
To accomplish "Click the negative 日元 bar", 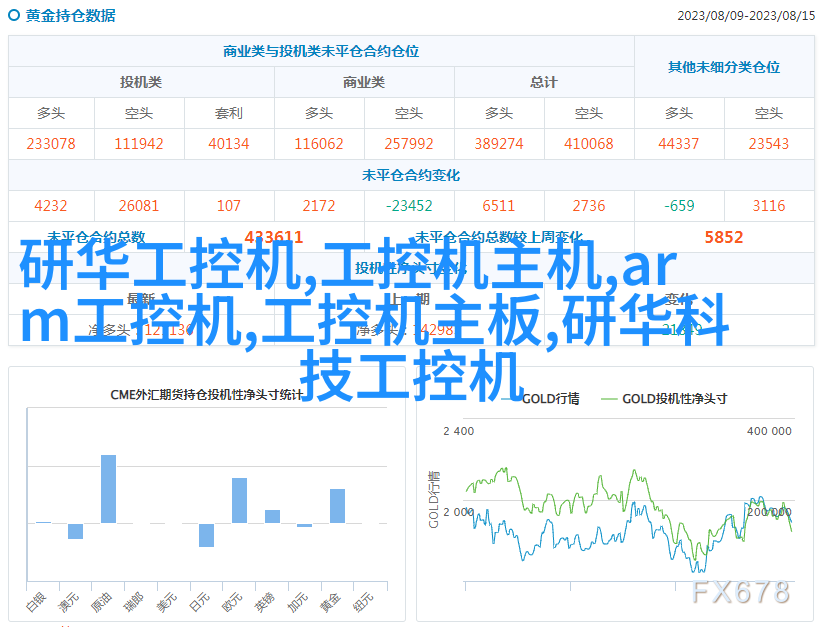I will [x=207, y=535].
